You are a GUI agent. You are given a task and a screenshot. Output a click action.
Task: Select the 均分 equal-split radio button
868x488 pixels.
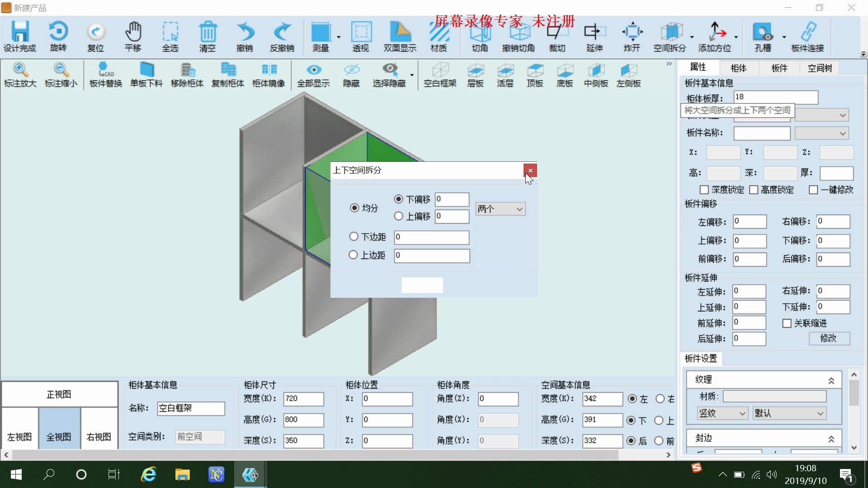[354, 207]
